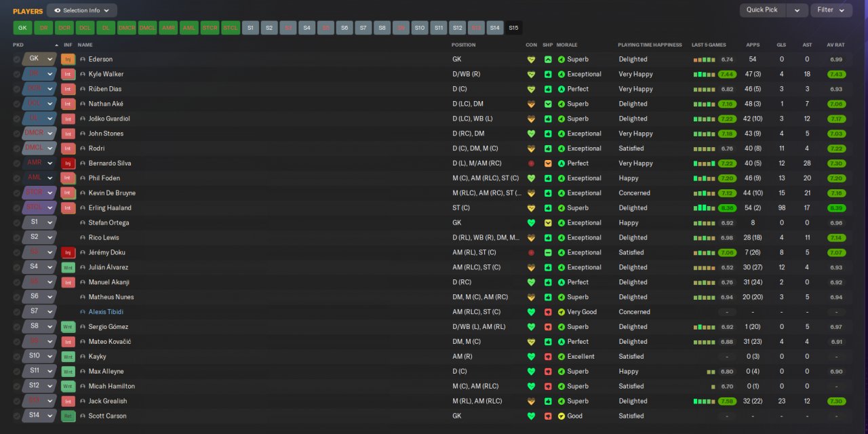The height and width of the screenshot is (434, 868).
Task: Click Kyle Walker's Int status badge
Action: (x=68, y=74)
